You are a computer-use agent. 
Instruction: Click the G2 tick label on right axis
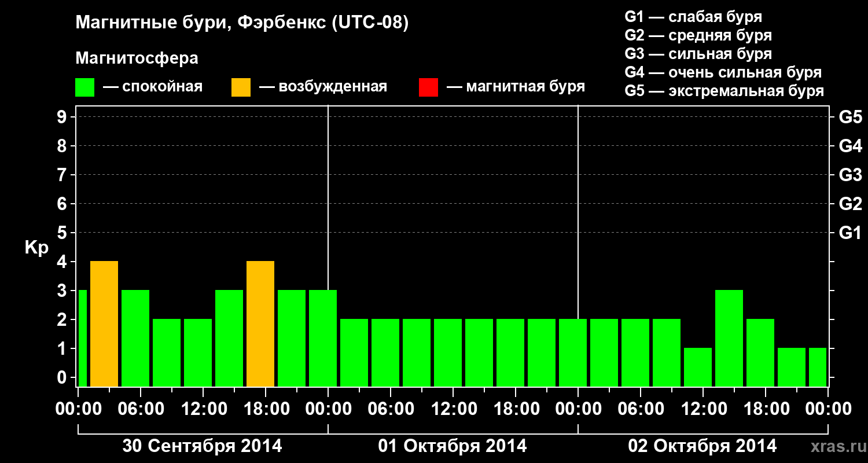click(851, 204)
